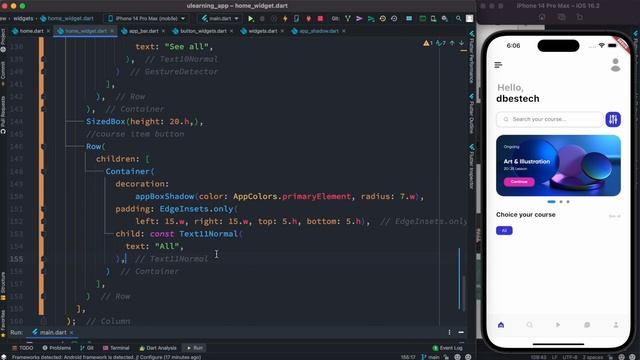
Task: Tap the blue filter button in simulator
Action: 613,119
